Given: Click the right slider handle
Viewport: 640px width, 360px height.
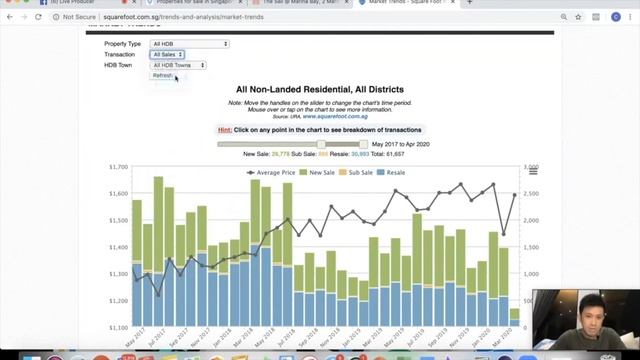Looking at the screenshot, I should point(363,144).
